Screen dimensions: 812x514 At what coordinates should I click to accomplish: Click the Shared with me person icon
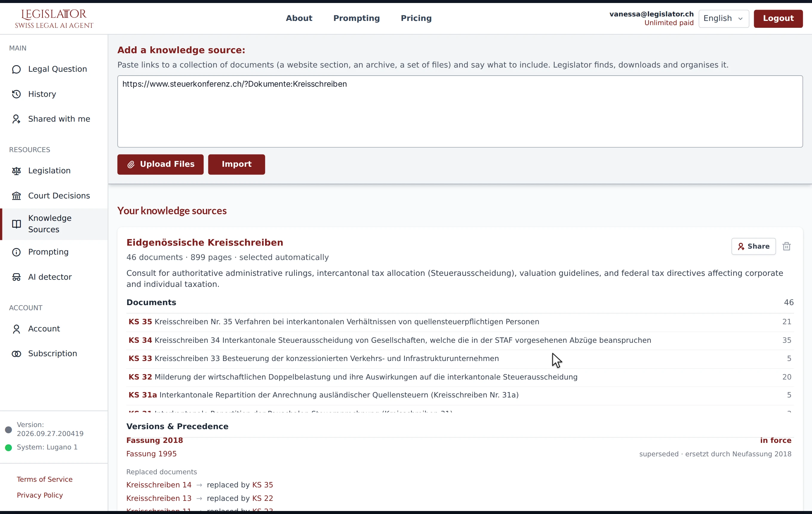pyautogui.click(x=16, y=119)
